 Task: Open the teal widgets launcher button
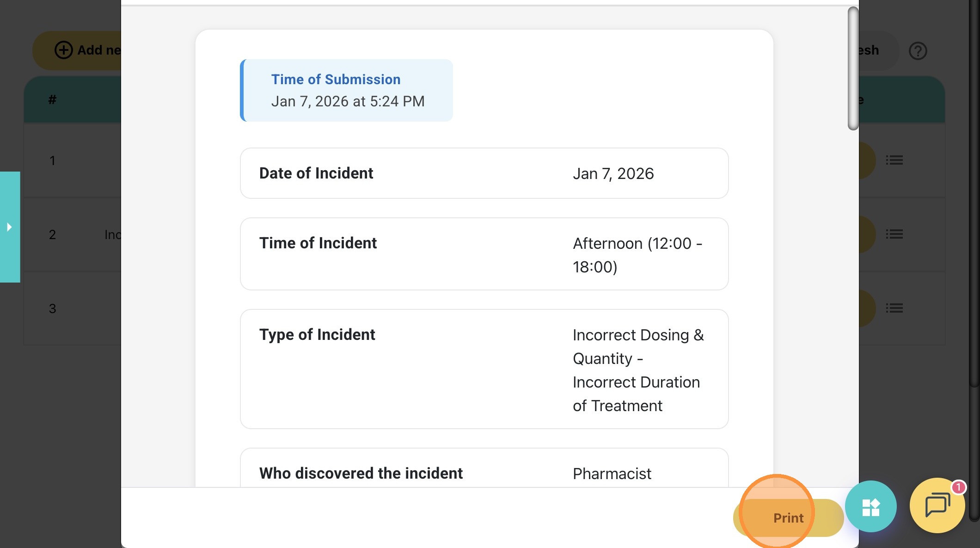point(870,507)
